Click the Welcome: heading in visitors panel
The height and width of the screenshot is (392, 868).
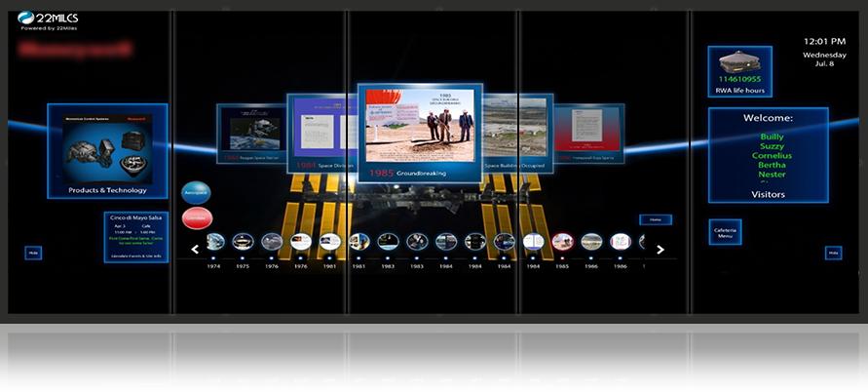tap(768, 118)
